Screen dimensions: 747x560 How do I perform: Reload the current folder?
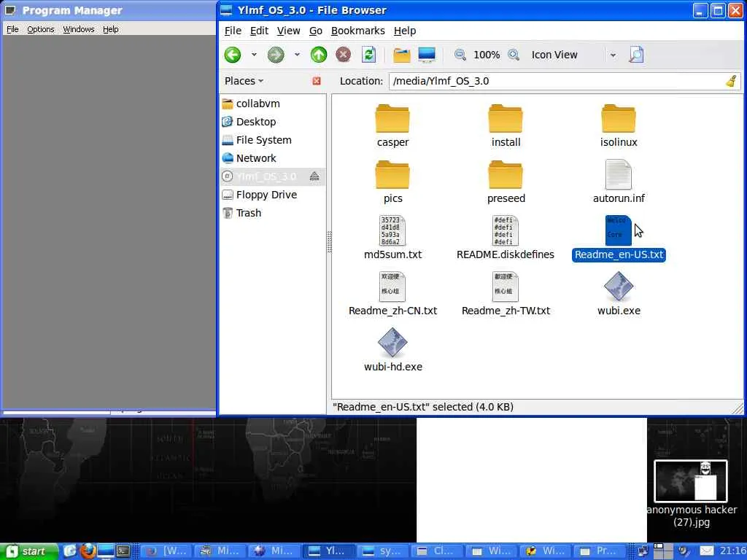point(368,55)
